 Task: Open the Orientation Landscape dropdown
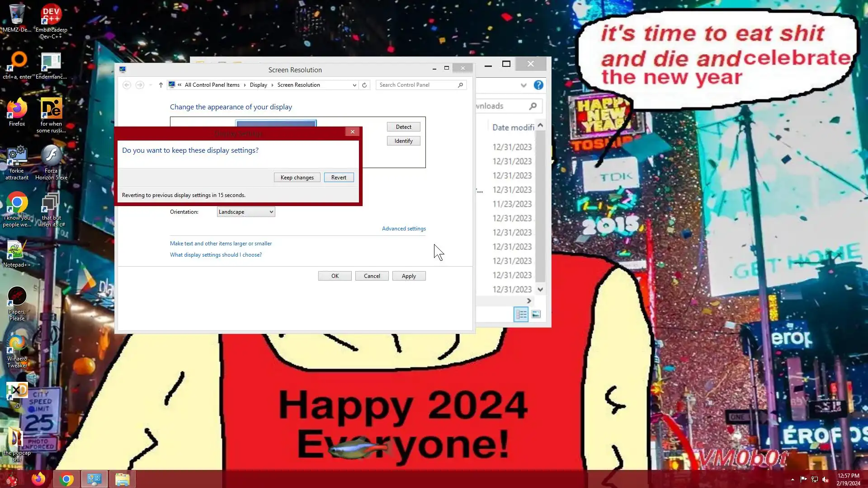coord(245,212)
